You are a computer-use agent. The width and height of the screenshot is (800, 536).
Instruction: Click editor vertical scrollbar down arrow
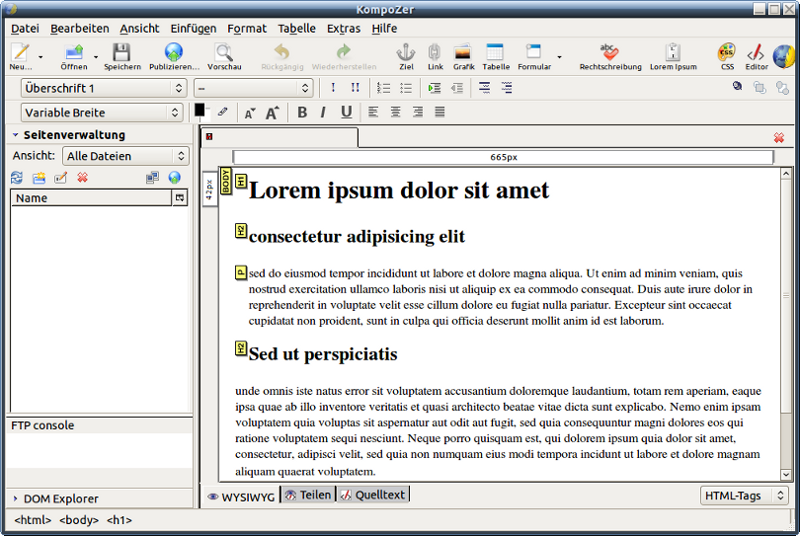[786, 475]
